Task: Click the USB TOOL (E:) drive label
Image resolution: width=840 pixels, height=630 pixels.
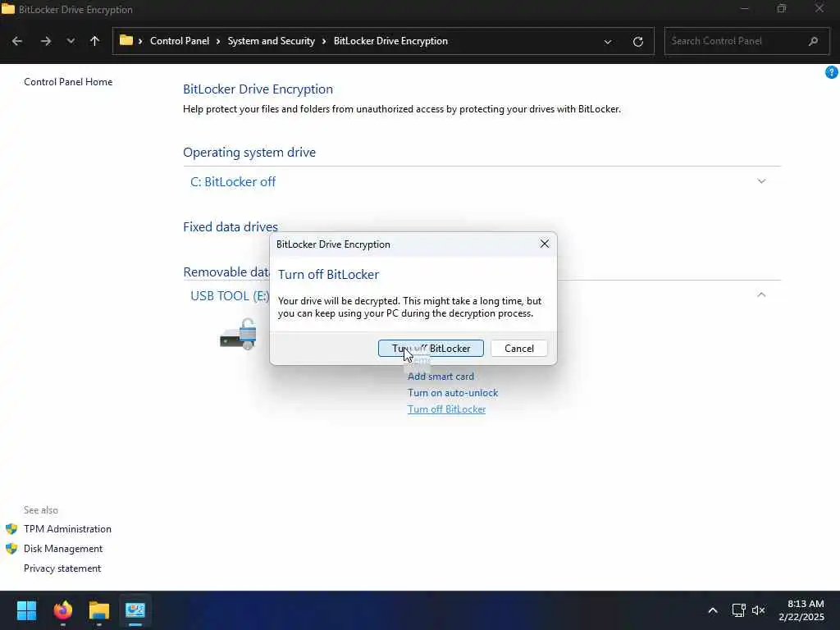Action: 230,295
